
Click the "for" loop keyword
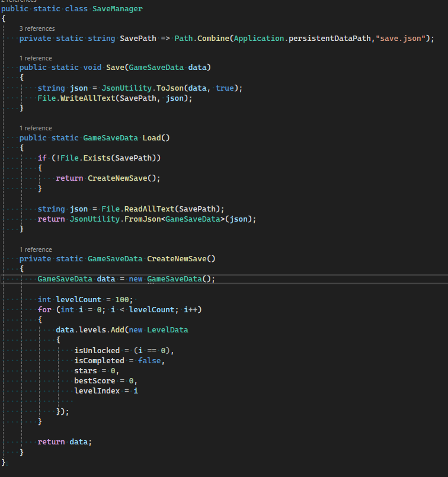click(44, 310)
